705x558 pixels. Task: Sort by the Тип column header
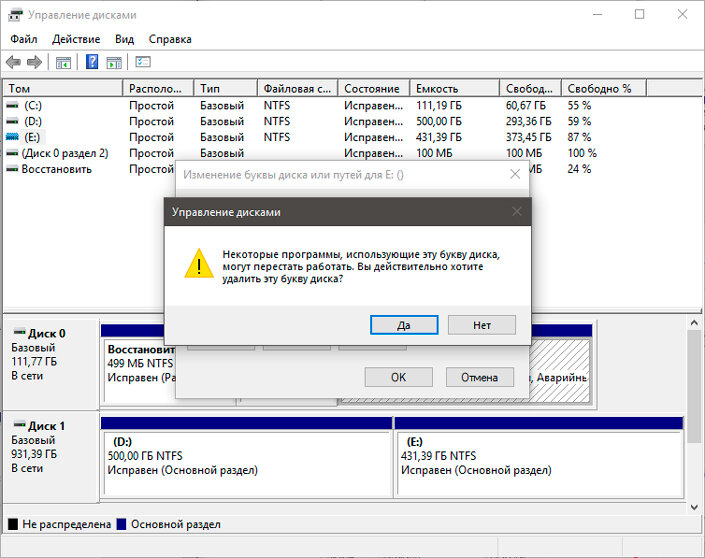coord(226,89)
